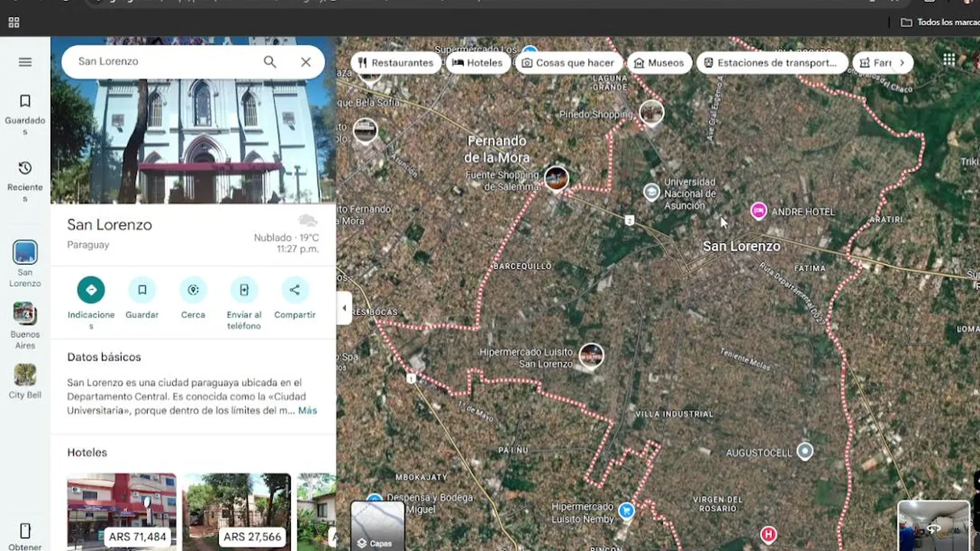
Task: Click Hipermercado Luisito Ñemby cart marker
Action: pyautogui.click(x=626, y=510)
